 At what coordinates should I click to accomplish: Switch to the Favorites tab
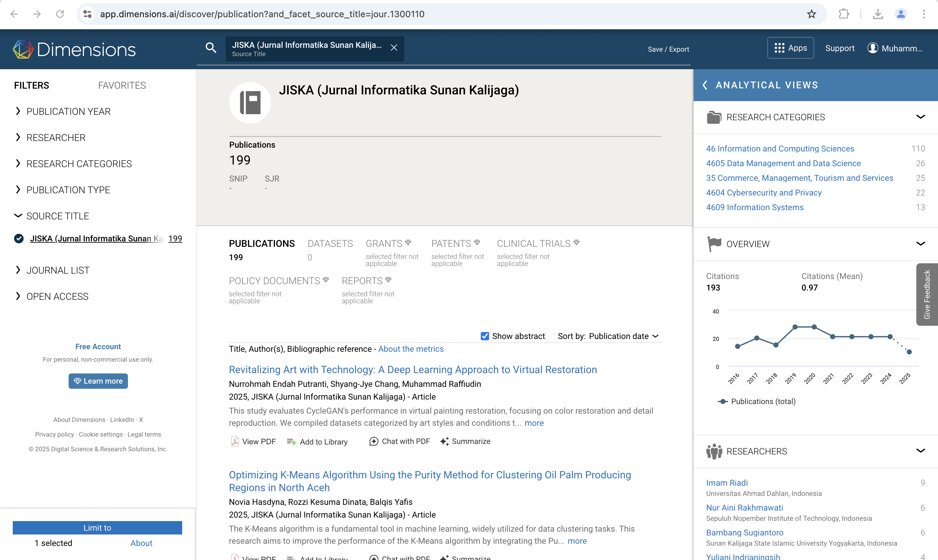(x=122, y=86)
